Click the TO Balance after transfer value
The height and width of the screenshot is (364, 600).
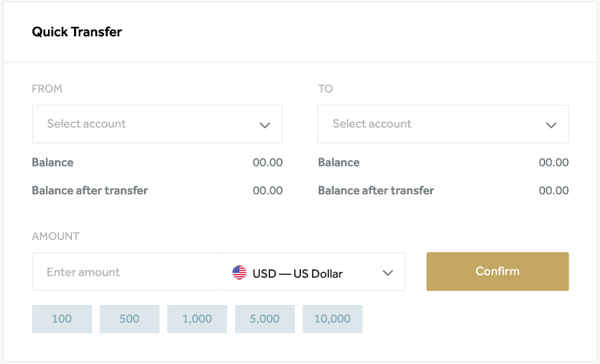click(x=553, y=191)
